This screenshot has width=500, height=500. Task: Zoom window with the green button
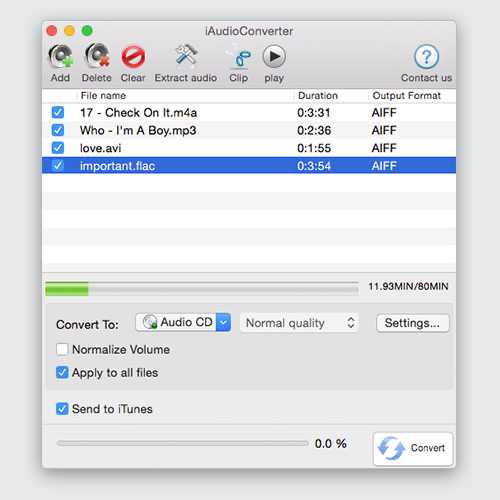coord(87,31)
